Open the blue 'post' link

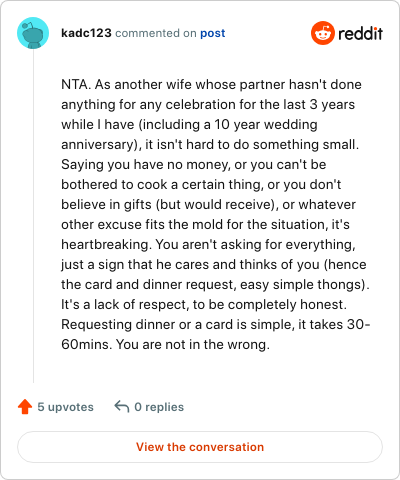(x=213, y=33)
